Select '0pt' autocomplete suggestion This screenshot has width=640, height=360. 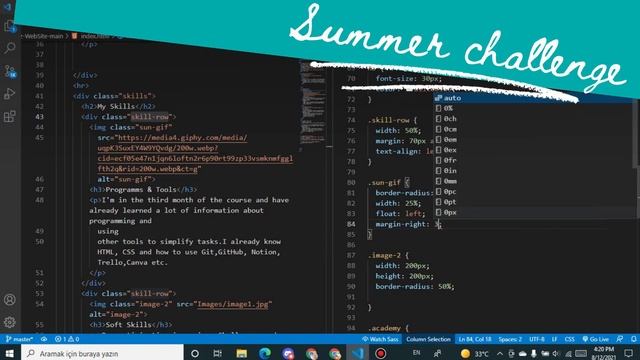(536, 202)
